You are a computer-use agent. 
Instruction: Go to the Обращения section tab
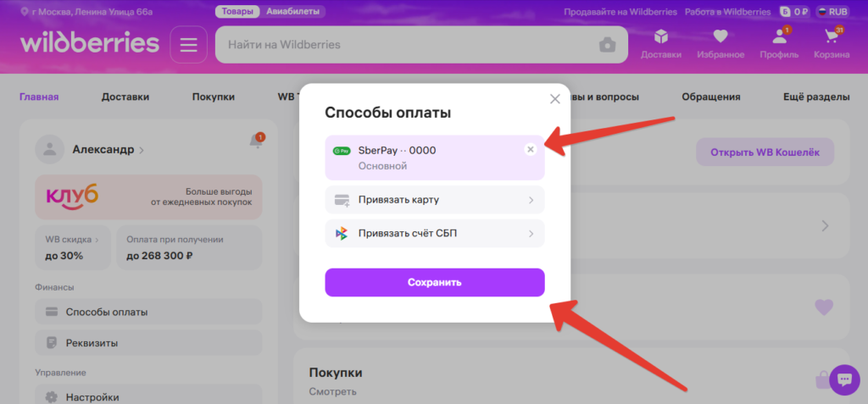click(711, 97)
